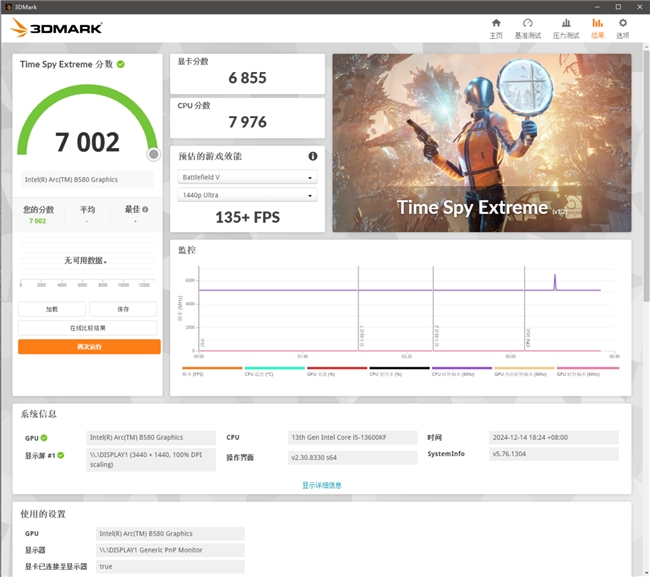Image resolution: width=650 pixels, height=577 pixels.
Task: Click the SystemInfo version v5.76.1304
Action: 553,454
